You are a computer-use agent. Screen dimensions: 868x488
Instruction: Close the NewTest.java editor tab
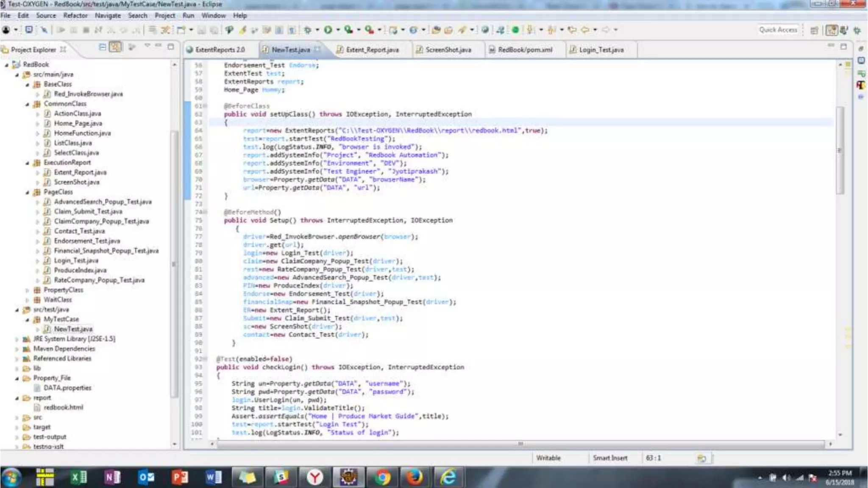coord(317,49)
